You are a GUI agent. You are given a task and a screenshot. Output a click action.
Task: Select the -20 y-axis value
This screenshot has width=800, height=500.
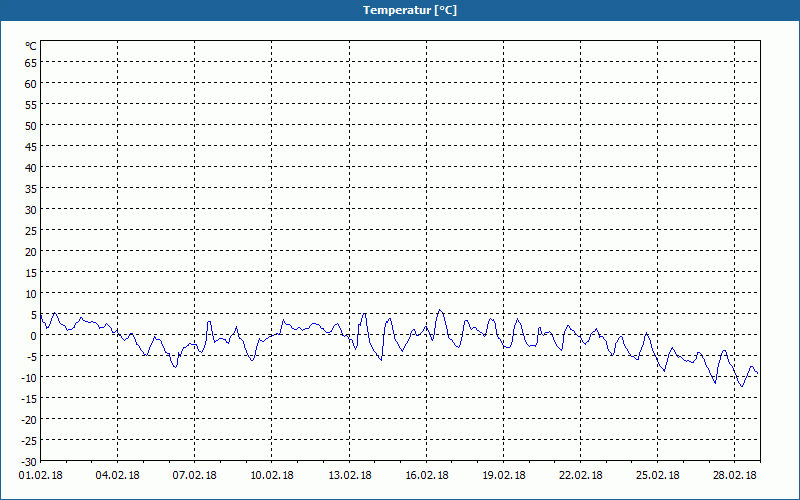coord(29,420)
